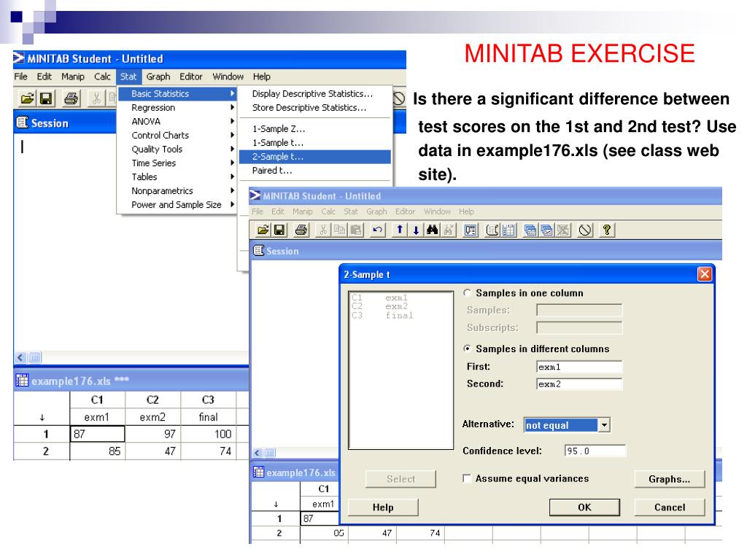The width and height of the screenshot is (747, 560).
Task: Choose 1-Sample Z... menu entry
Action: pos(315,128)
